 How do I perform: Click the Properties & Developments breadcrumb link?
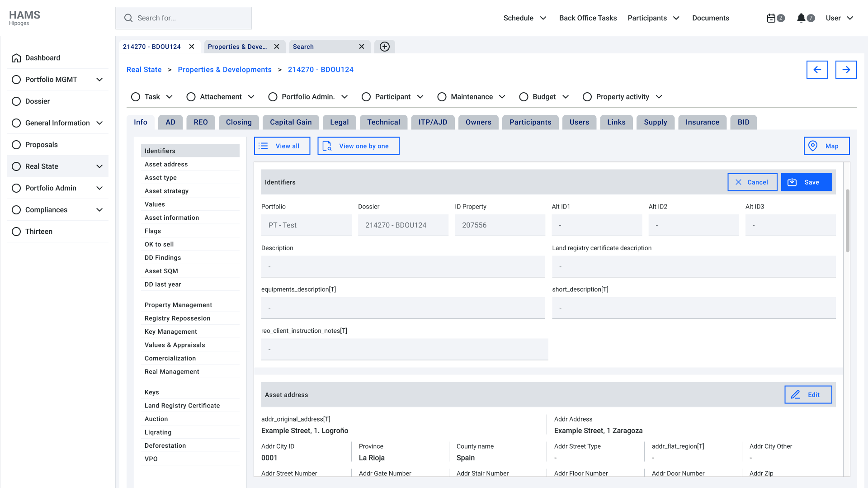click(225, 70)
